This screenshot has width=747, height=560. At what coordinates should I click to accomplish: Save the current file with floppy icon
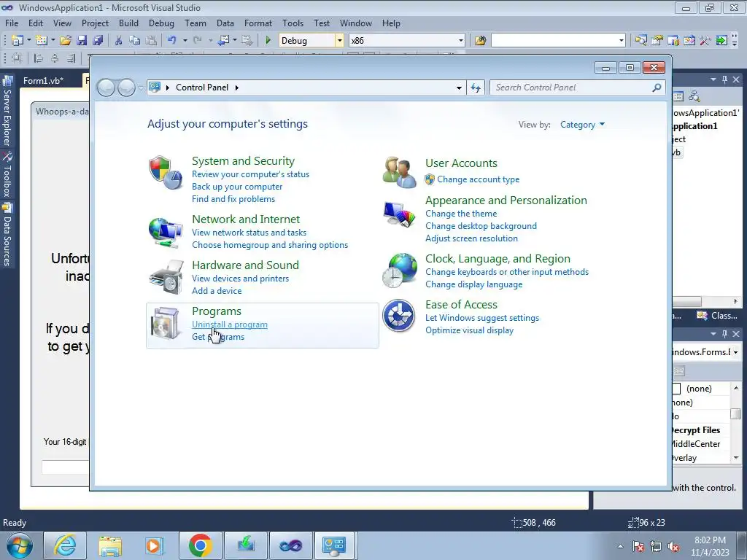click(82, 41)
